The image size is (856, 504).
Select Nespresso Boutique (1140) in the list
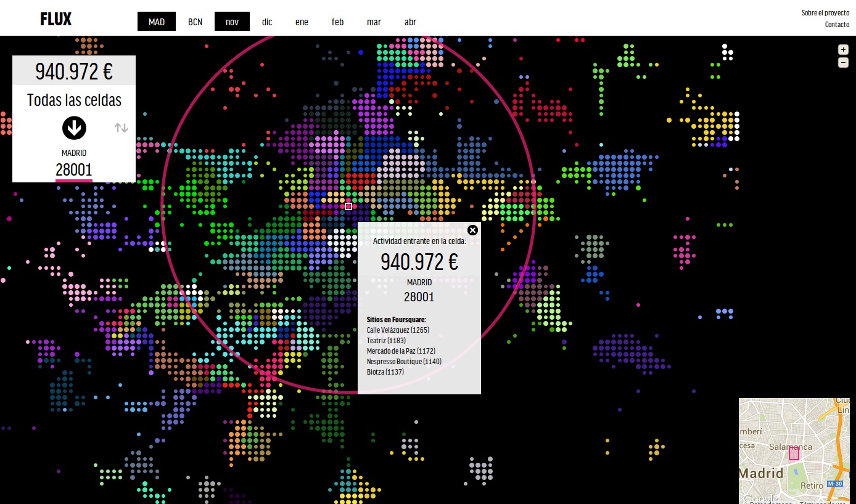point(404,361)
